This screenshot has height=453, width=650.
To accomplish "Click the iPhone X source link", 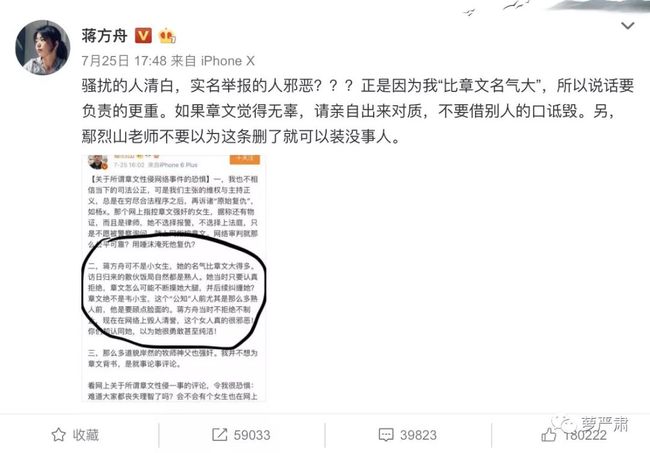I will (x=228, y=61).
